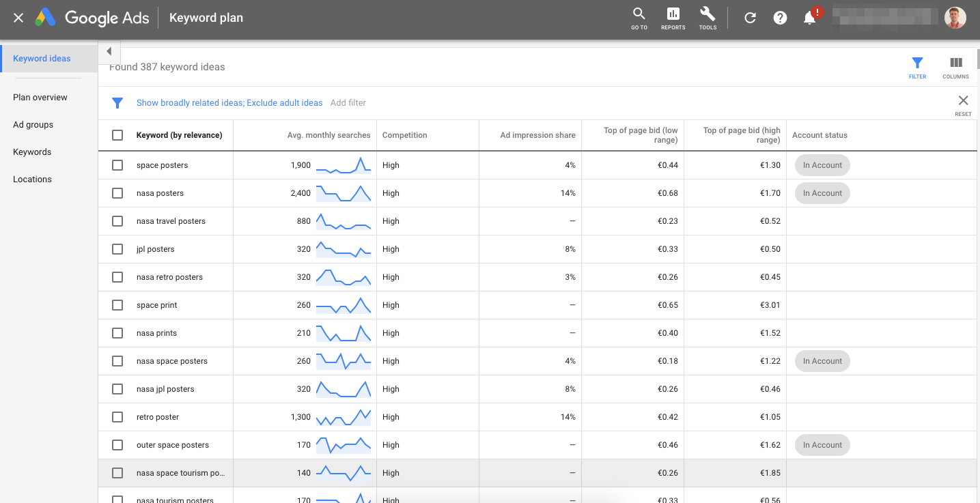Open the Tools wrench icon
The image size is (980, 503).
[708, 18]
